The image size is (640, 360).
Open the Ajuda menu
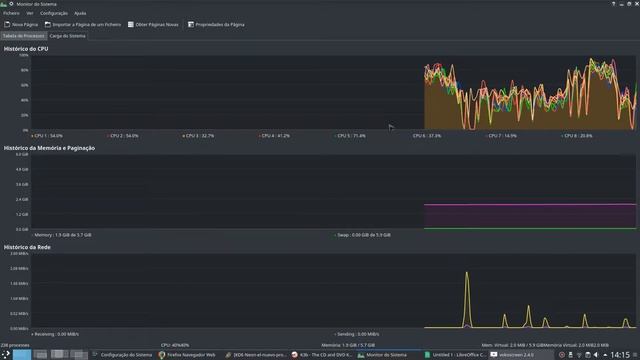point(80,13)
